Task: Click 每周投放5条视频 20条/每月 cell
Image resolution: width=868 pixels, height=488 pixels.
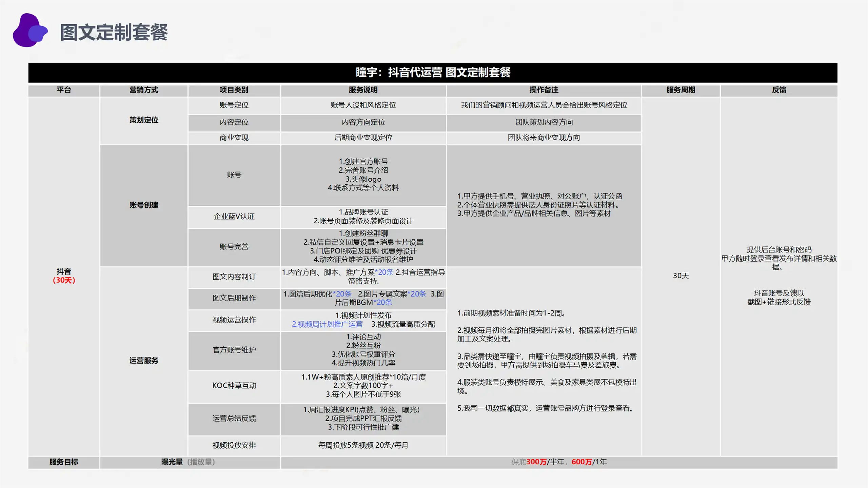Action: (x=363, y=446)
